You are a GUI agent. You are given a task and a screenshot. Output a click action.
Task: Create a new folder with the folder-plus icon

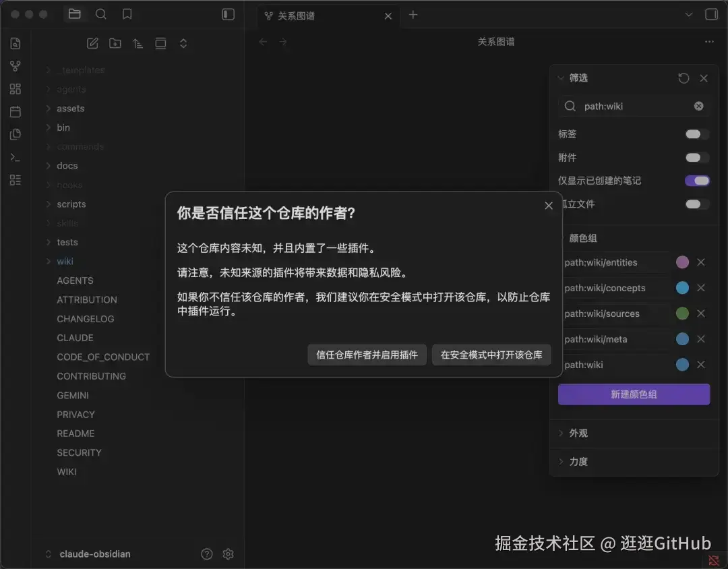click(115, 44)
